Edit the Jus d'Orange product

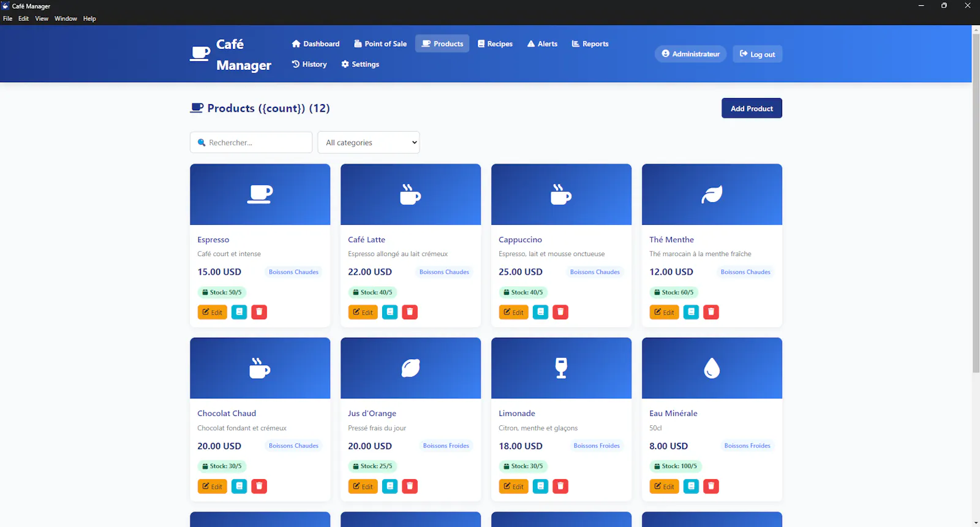click(x=363, y=486)
